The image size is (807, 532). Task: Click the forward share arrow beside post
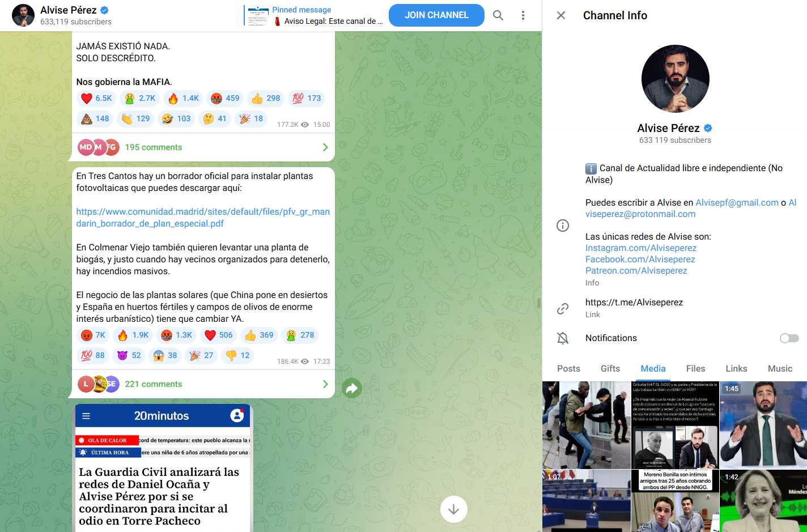point(352,388)
